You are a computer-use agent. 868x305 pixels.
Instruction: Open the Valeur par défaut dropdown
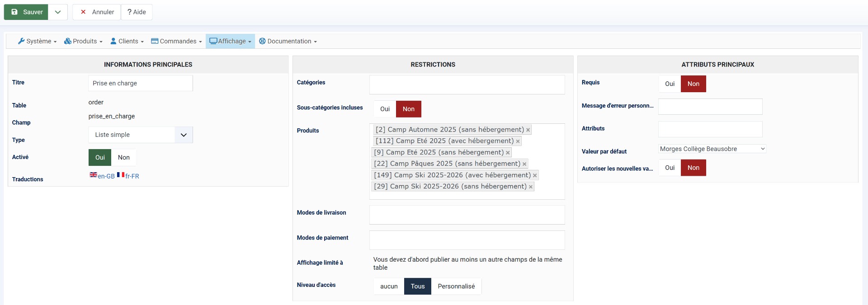pyautogui.click(x=712, y=149)
